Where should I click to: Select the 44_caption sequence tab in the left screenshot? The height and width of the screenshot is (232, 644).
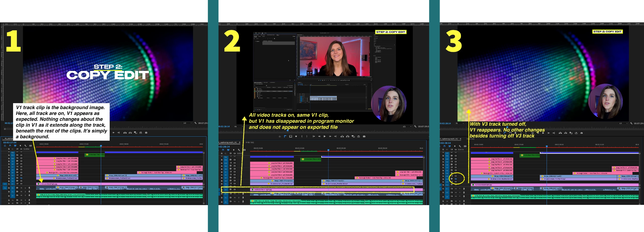point(8,138)
